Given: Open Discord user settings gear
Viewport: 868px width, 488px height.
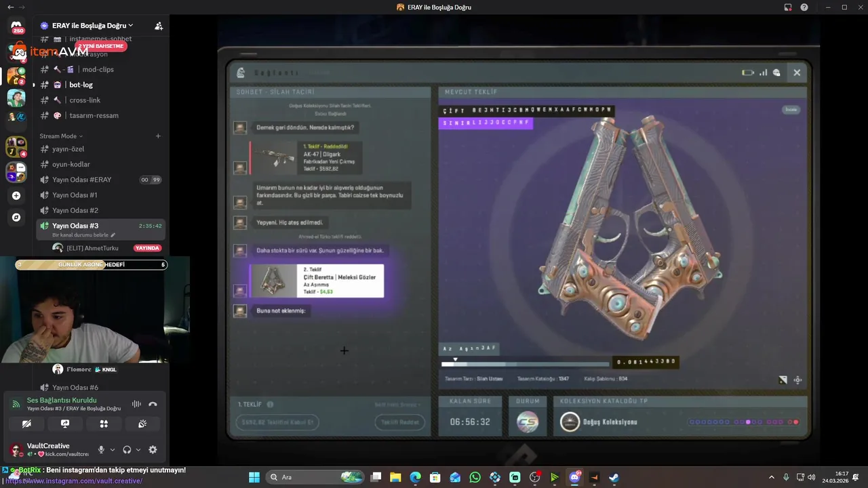Looking at the screenshot, I should (153, 449).
